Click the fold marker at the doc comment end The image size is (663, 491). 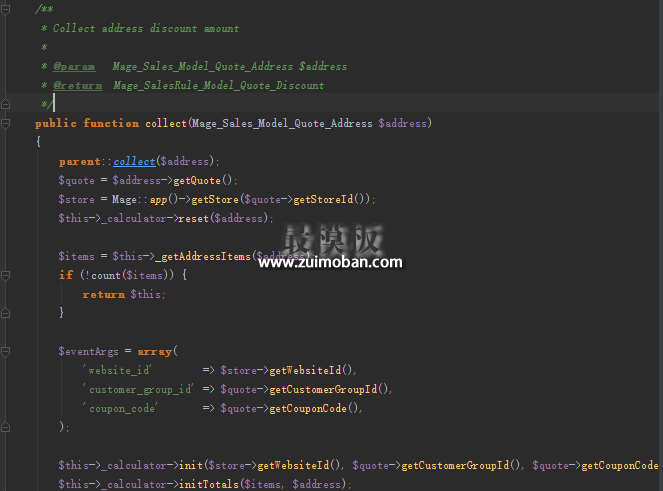6,104
